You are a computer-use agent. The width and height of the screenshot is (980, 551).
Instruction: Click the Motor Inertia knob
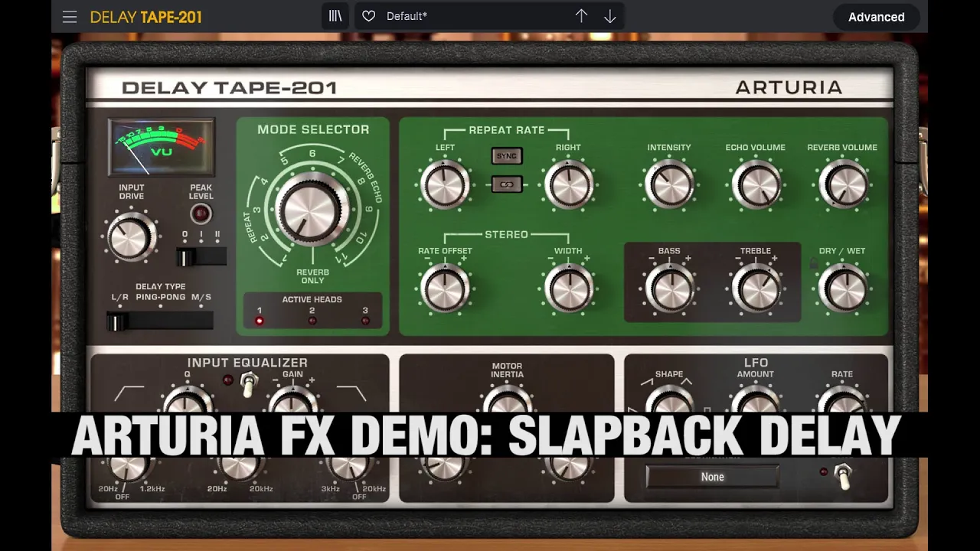tap(507, 399)
